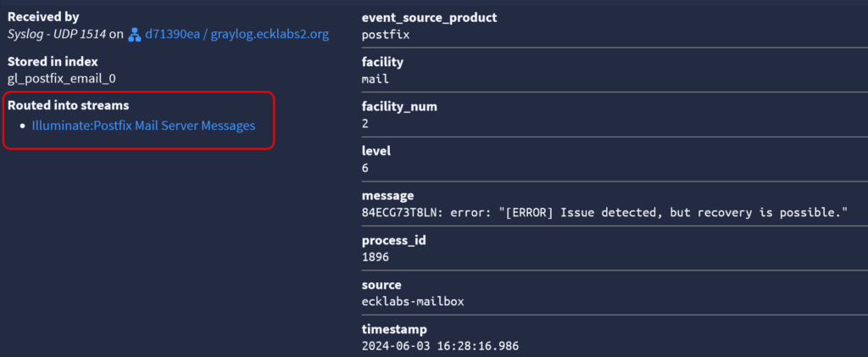The image size is (868, 357).
Task: Click the source field name
Action: pos(381,285)
